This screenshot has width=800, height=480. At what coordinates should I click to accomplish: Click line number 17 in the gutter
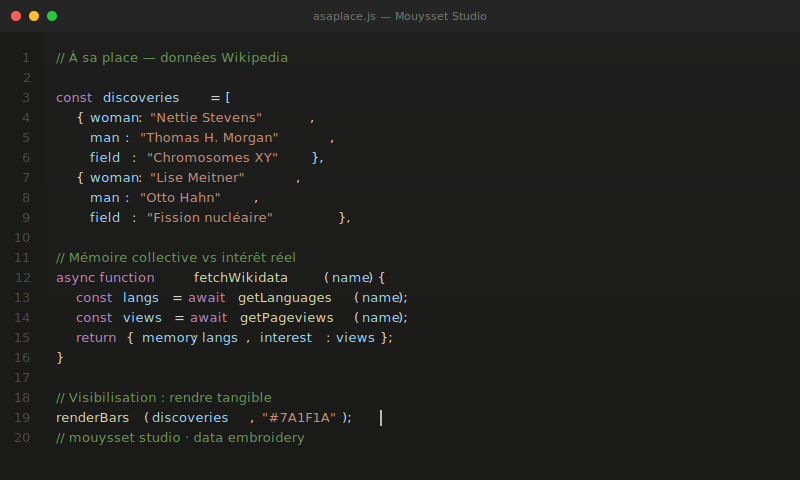pyautogui.click(x=22, y=377)
